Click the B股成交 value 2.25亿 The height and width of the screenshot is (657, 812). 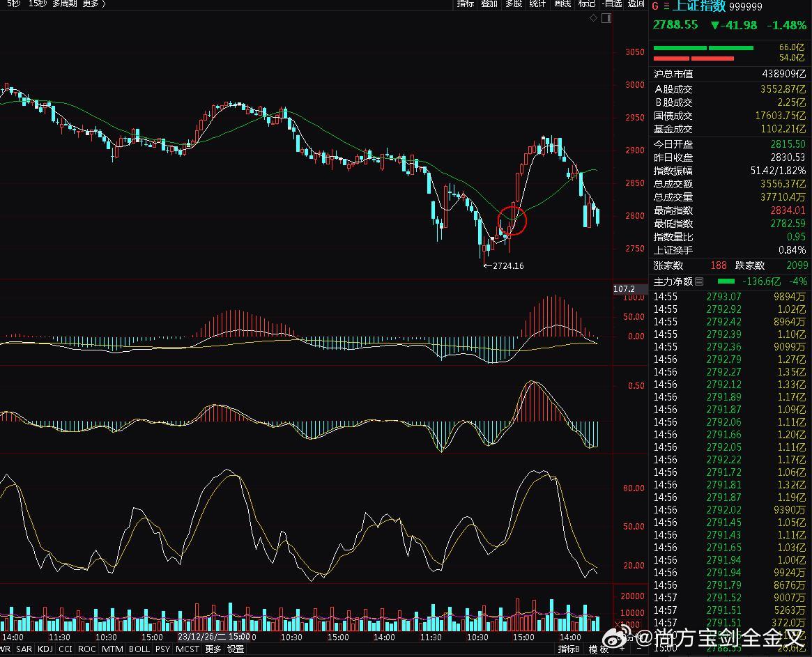click(x=791, y=102)
